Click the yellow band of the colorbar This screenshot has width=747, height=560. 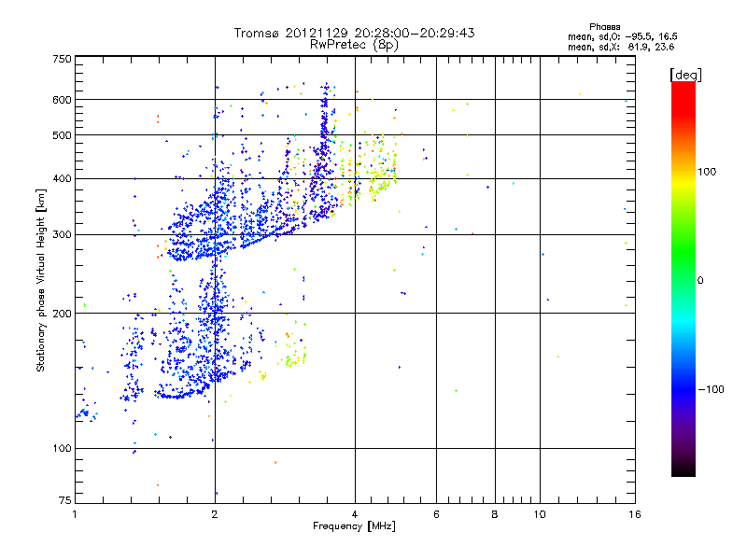point(684,182)
